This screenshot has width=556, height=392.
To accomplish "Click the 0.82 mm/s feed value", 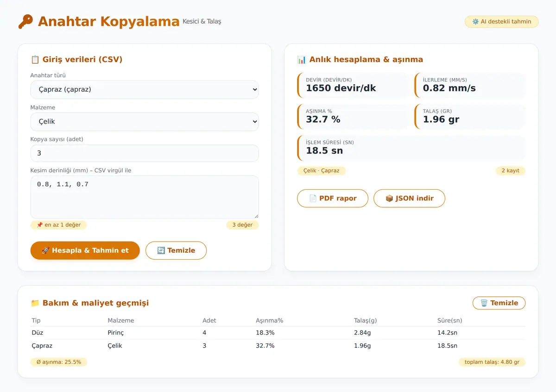I will 449,88.
